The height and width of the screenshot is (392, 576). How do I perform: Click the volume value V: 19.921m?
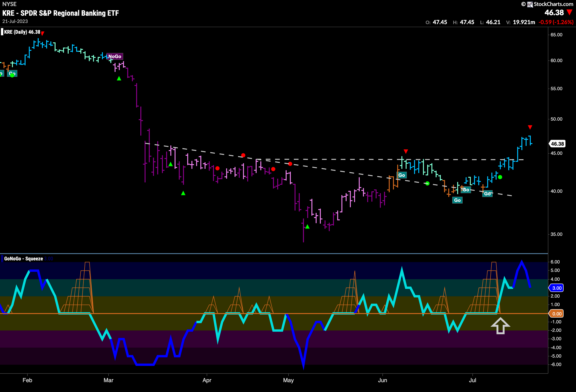tap(520, 22)
